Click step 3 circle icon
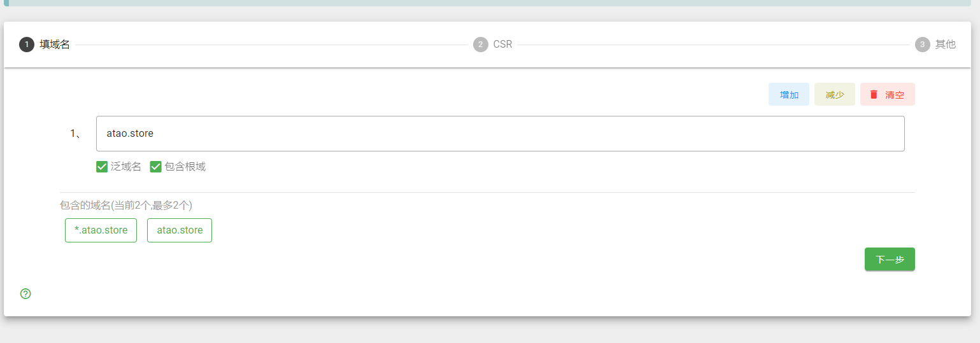This screenshot has width=980, height=343. pyautogui.click(x=922, y=45)
